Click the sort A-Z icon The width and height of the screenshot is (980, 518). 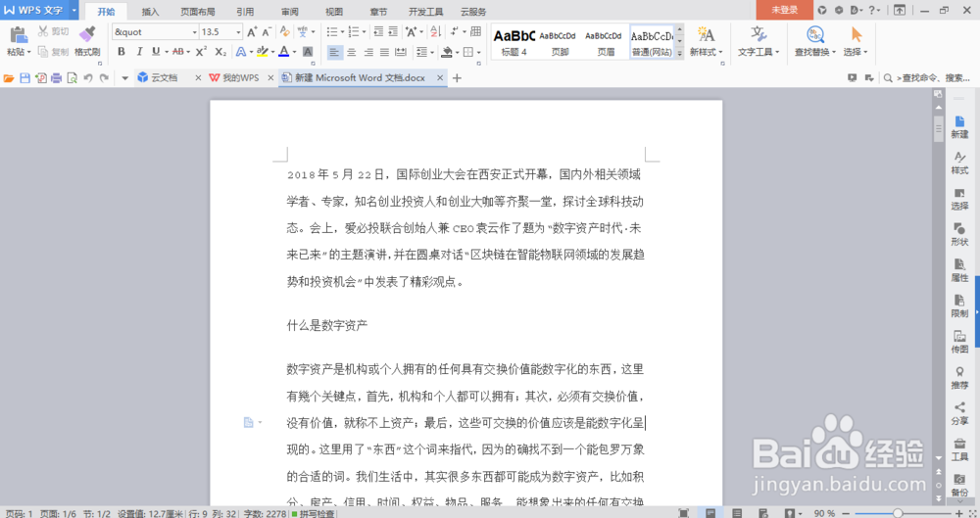(436, 32)
